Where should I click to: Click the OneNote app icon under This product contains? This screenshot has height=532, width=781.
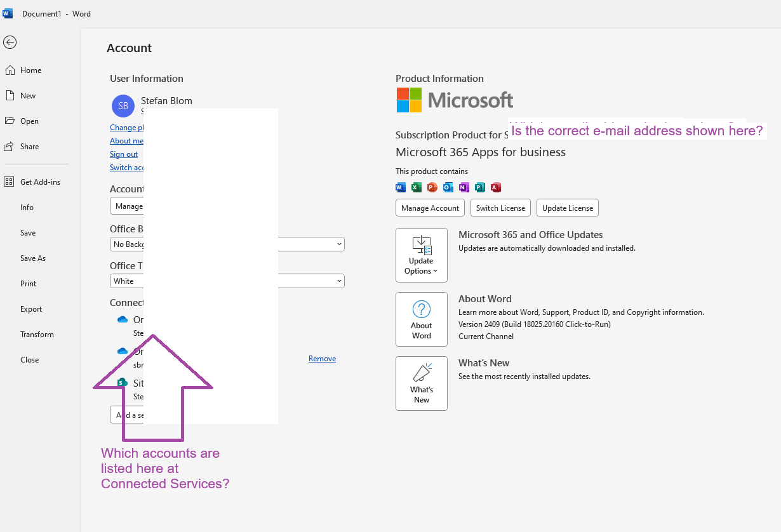[x=464, y=187]
